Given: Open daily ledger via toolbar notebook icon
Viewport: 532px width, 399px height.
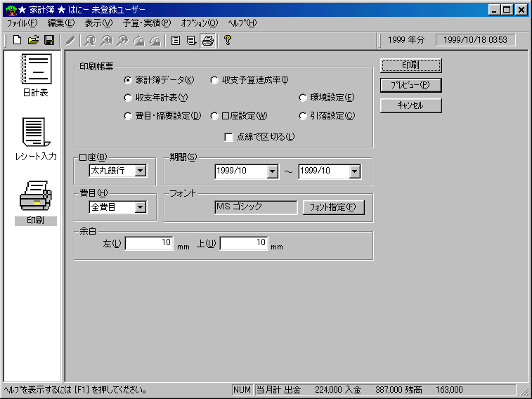Looking at the screenshot, I should point(176,40).
